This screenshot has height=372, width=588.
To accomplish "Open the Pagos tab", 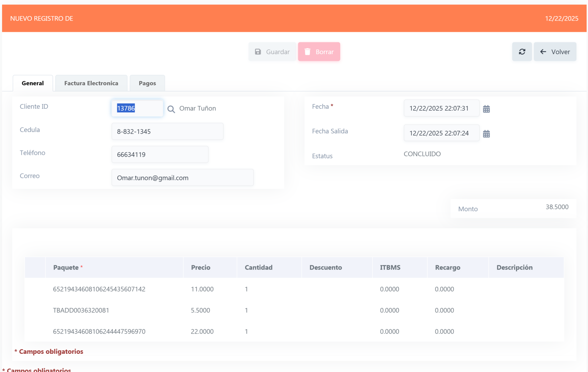I will coord(147,83).
